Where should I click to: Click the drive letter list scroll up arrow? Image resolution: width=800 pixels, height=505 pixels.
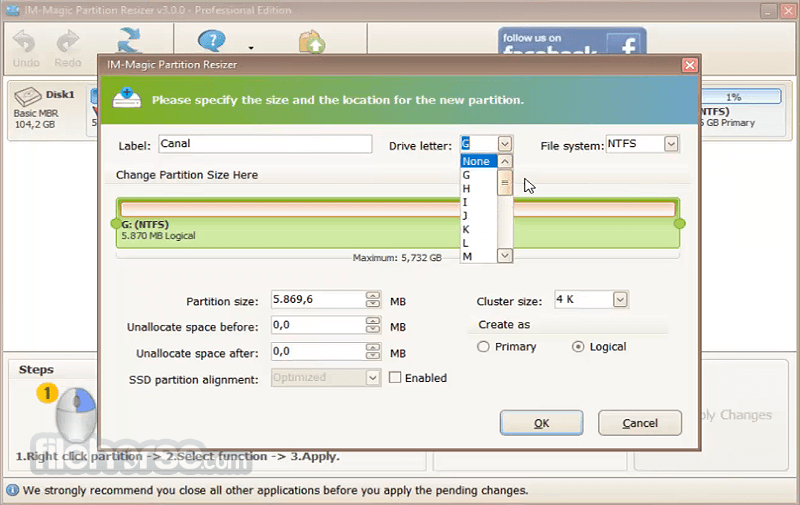click(x=505, y=162)
